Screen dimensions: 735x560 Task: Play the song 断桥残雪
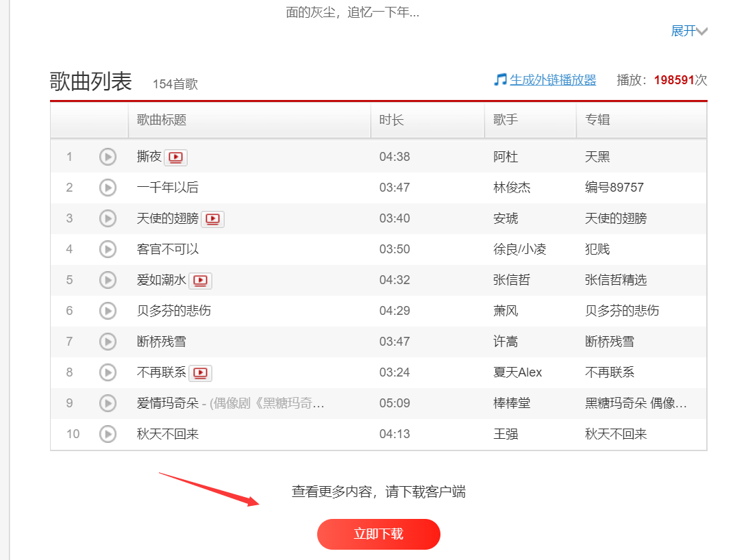click(108, 342)
